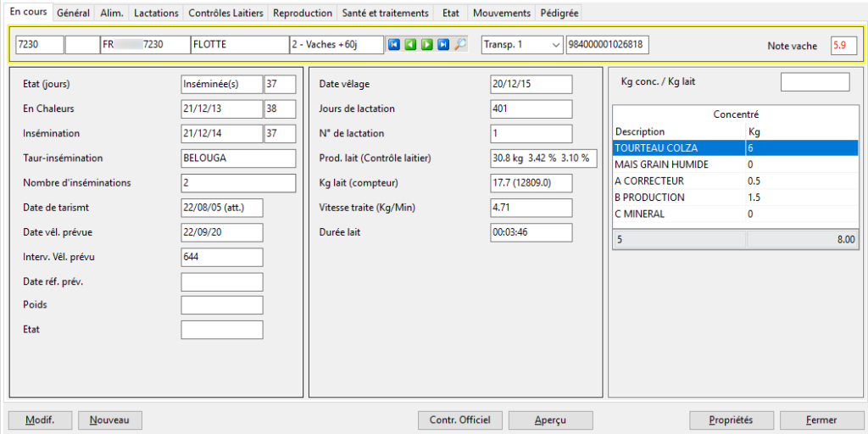The width and height of the screenshot is (868, 434).
Task: Open the Pédigrée tab
Action: tap(559, 14)
